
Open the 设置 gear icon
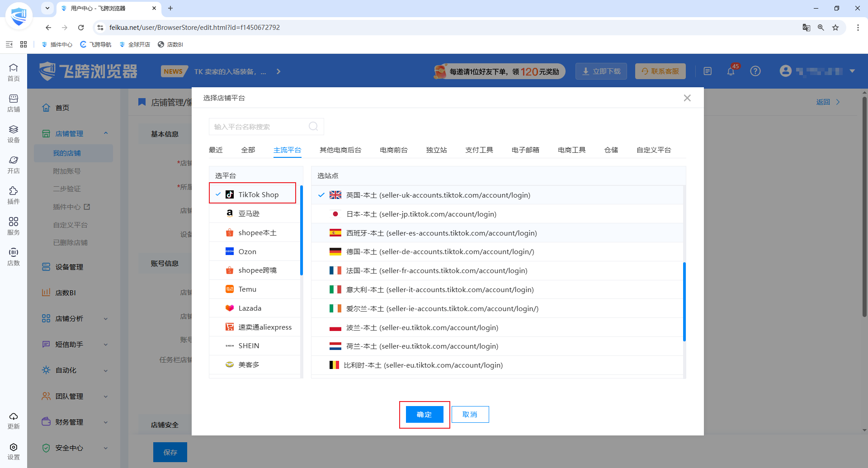(14, 451)
